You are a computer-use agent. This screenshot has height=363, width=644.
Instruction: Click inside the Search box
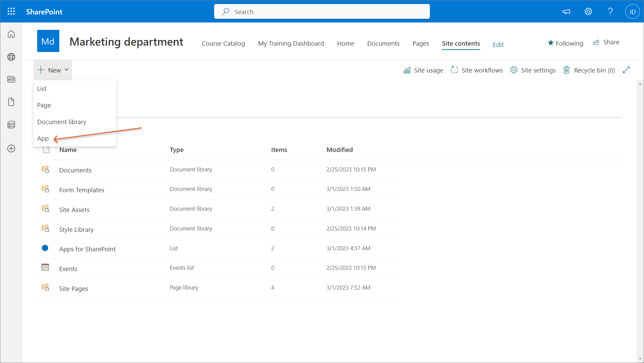322,12
